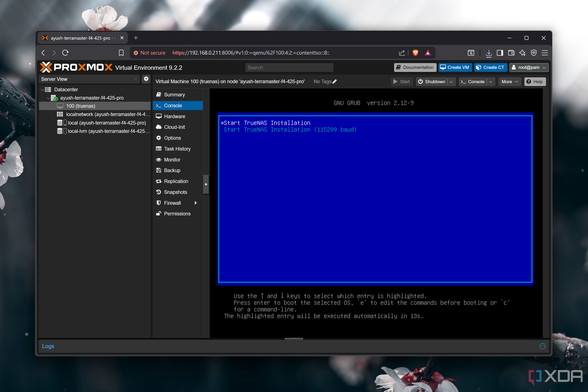Go back with the browser back arrow
This screenshot has height=392, width=588.
coord(43,53)
